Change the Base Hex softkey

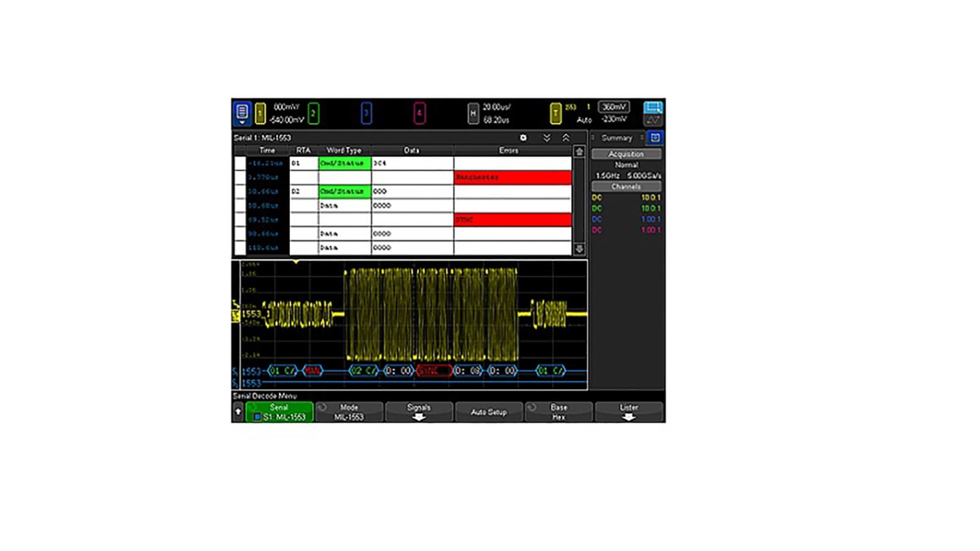[x=558, y=412]
